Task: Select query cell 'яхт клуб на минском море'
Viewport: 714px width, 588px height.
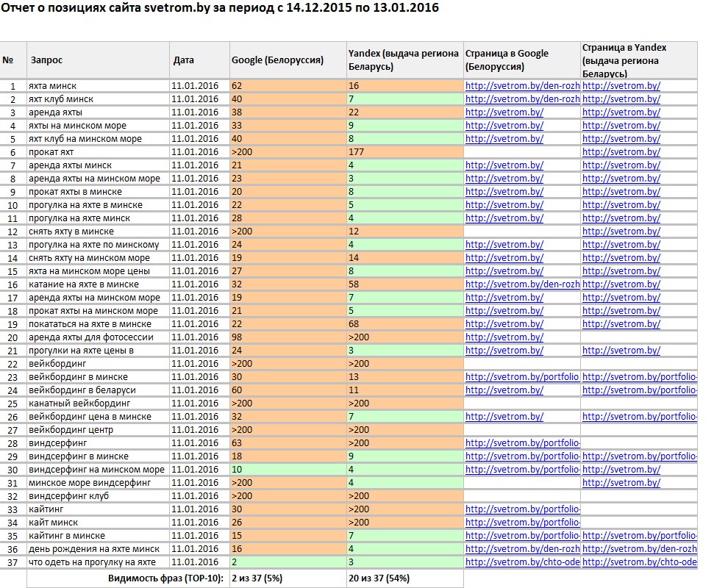Action: point(98,138)
